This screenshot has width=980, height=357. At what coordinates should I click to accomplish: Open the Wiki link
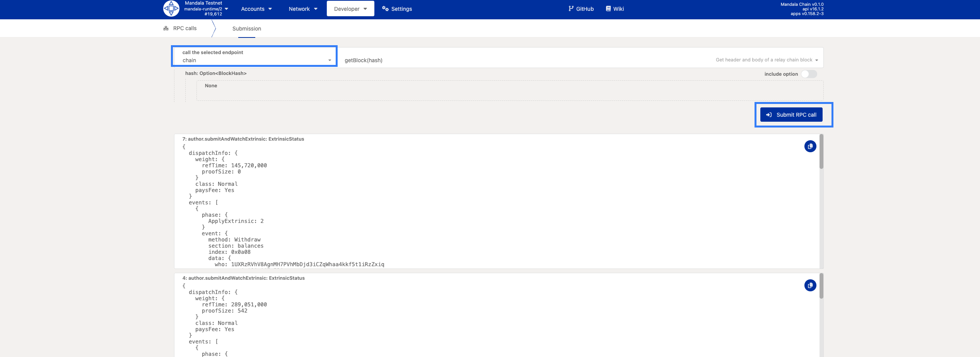point(618,9)
